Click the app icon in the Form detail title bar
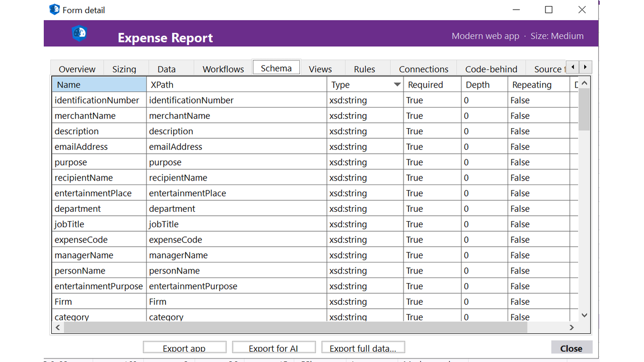This screenshot has height=362, width=644. (x=54, y=10)
